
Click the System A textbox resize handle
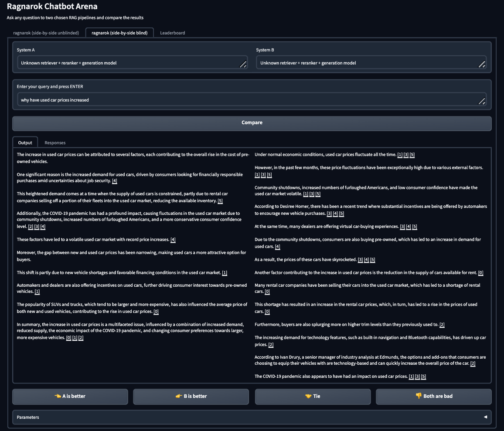243,64
